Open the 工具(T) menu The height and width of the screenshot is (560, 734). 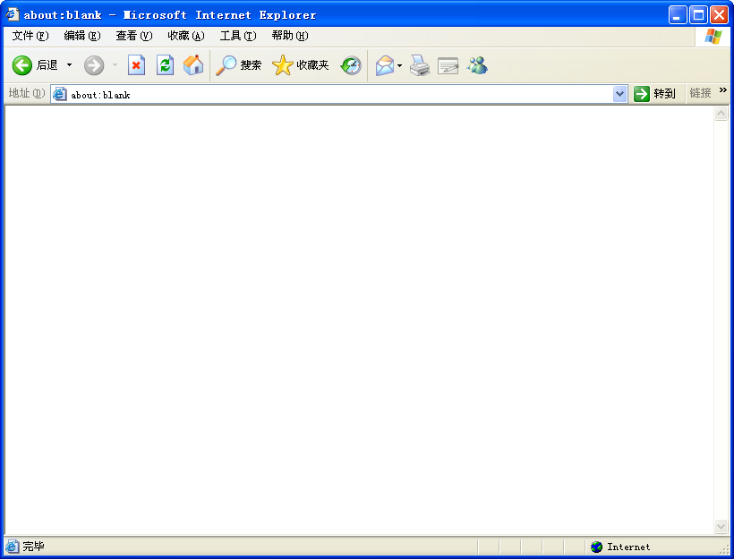tap(238, 36)
